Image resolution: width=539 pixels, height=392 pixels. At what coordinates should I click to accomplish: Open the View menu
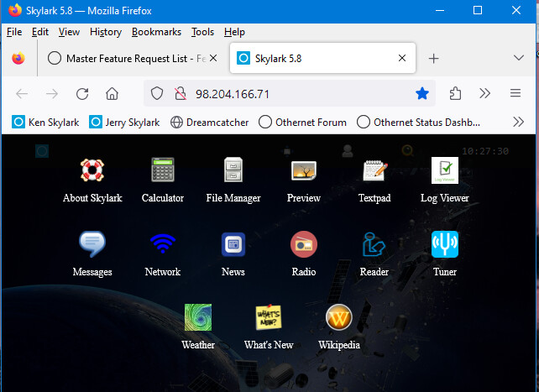point(69,32)
